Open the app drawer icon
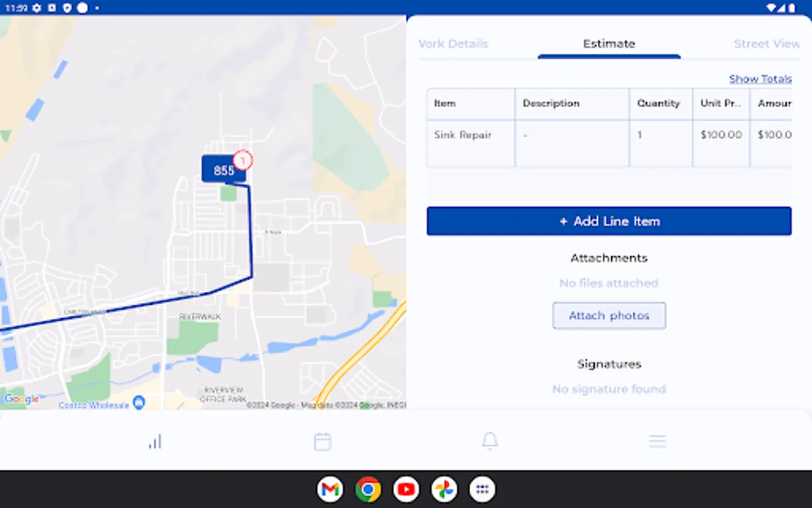 click(x=482, y=489)
